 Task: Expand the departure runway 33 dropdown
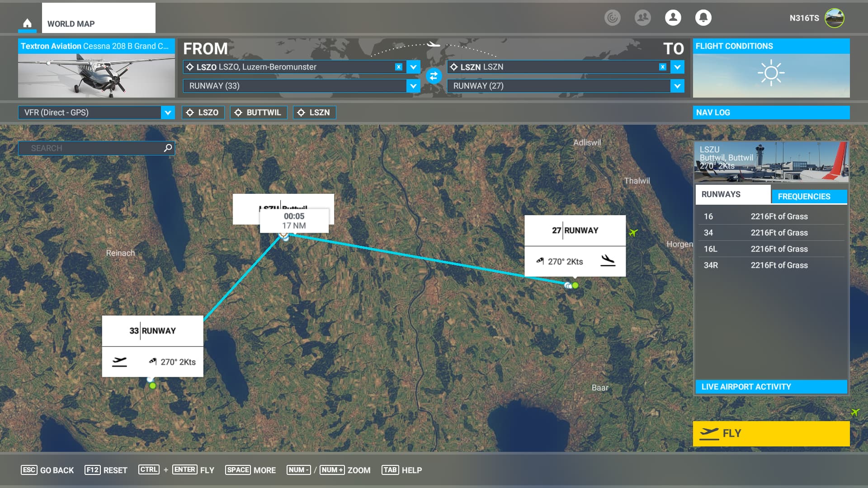click(x=413, y=86)
